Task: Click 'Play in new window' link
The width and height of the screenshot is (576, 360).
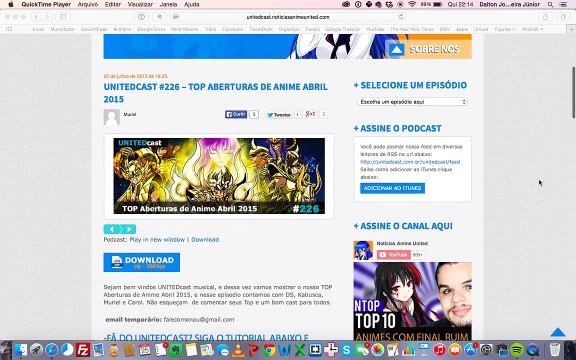Action: click(x=157, y=240)
